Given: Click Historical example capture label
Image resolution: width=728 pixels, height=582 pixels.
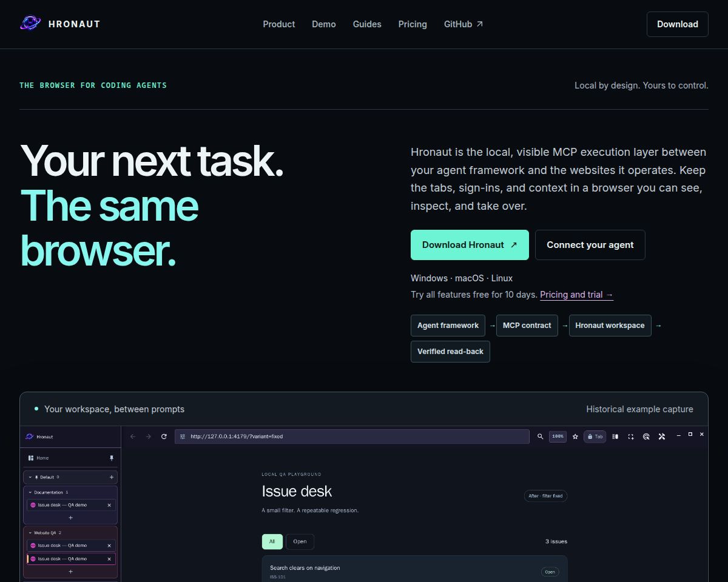Looking at the screenshot, I should (x=639, y=409).
